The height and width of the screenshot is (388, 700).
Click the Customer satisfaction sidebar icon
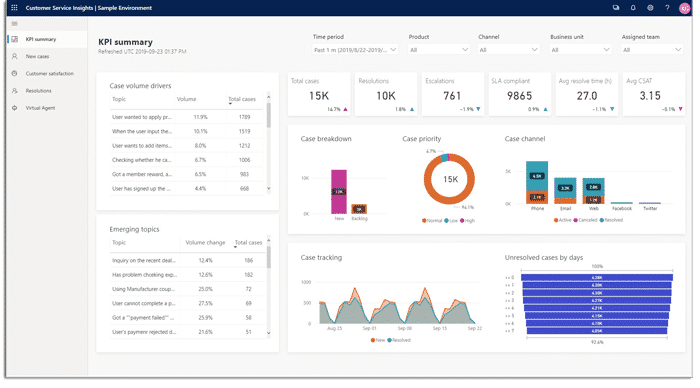tap(15, 73)
